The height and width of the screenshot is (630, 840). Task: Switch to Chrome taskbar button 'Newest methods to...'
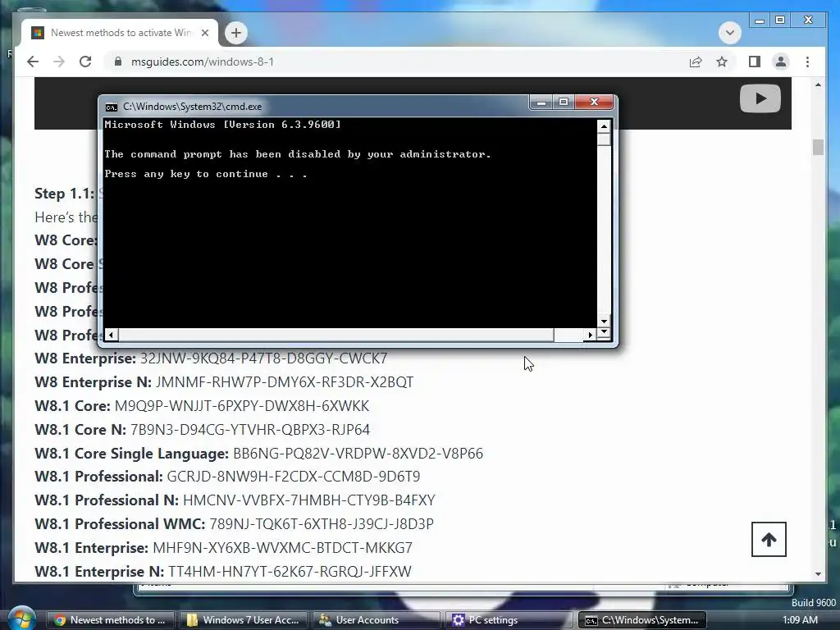tap(109, 620)
